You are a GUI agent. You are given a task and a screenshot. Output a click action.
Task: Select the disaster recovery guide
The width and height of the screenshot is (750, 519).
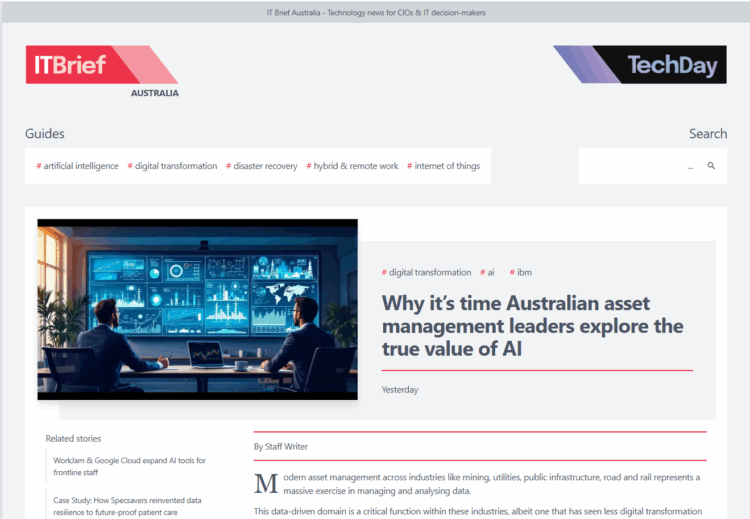[262, 166]
